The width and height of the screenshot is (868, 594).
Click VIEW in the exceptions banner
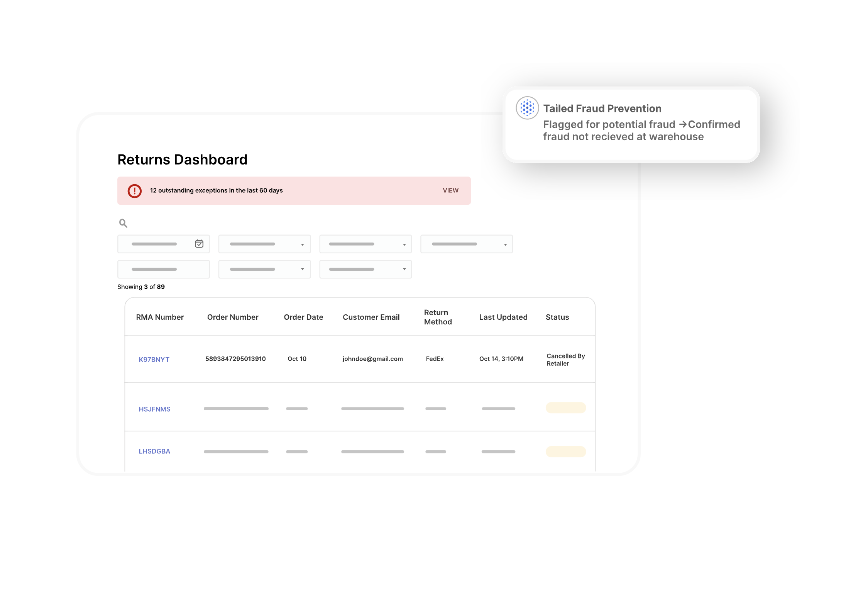450,190
